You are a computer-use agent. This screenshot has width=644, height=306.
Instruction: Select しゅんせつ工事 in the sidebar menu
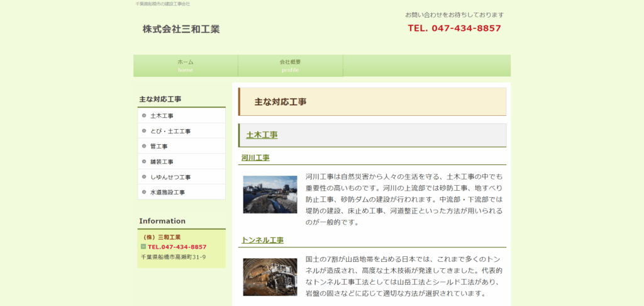coord(170,177)
